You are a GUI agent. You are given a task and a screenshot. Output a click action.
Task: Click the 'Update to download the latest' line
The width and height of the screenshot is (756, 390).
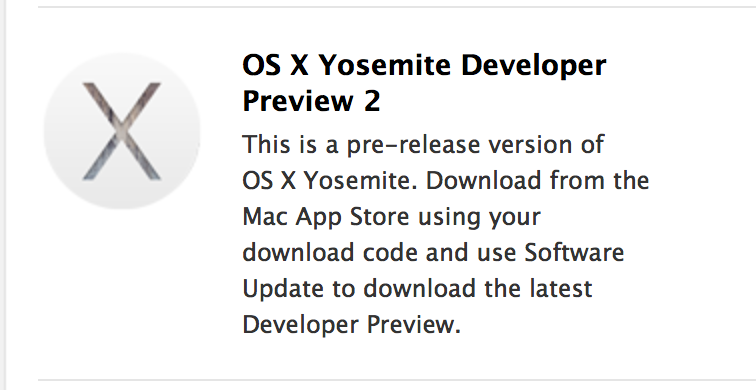[417, 288]
